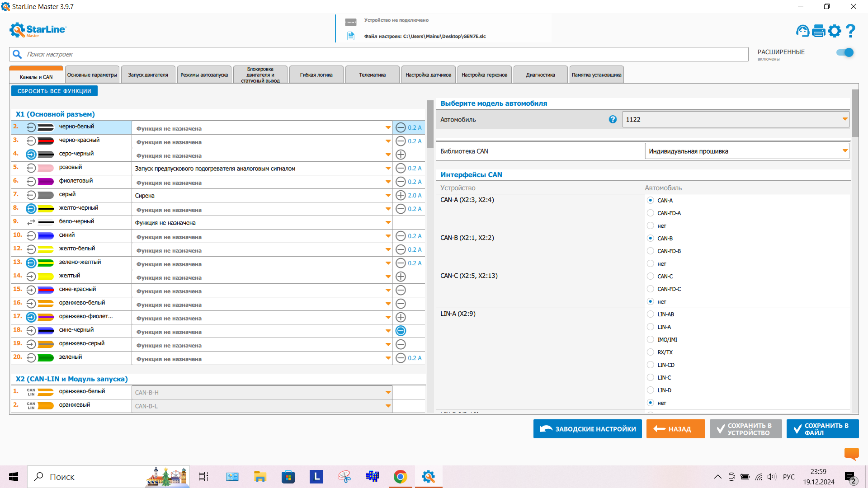The image size is (868, 488).
Task: Click plus polarity icon for желтый row 14
Action: pos(401,277)
